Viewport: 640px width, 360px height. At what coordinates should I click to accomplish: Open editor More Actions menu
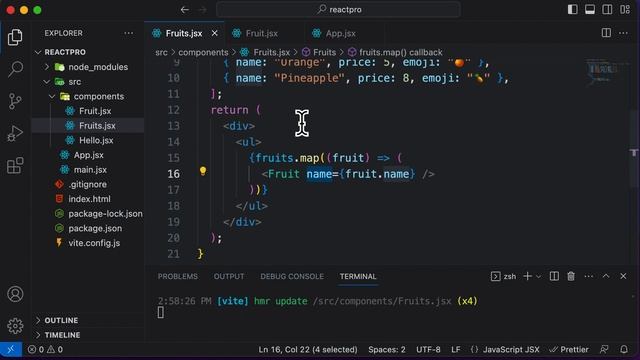pyautogui.click(x=623, y=33)
